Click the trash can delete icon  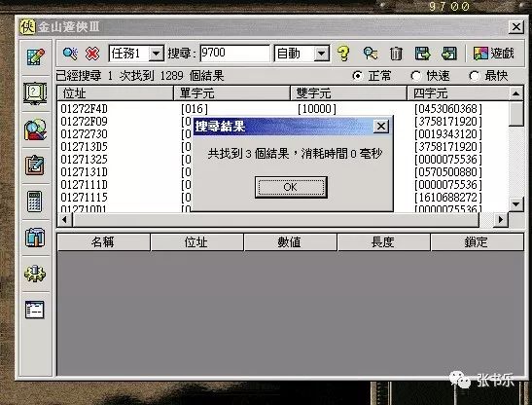pyautogui.click(x=396, y=54)
